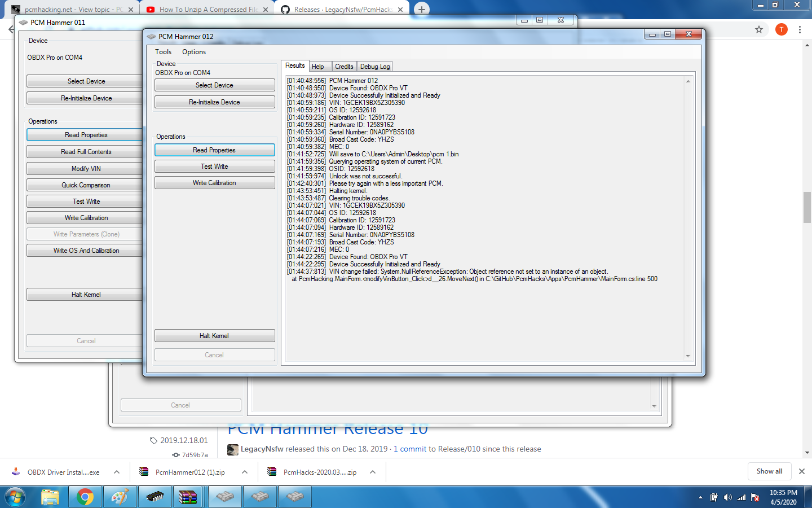Image resolution: width=812 pixels, height=508 pixels.
Task: Open the Chrome profile avatar
Action: (x=782, y=29)
